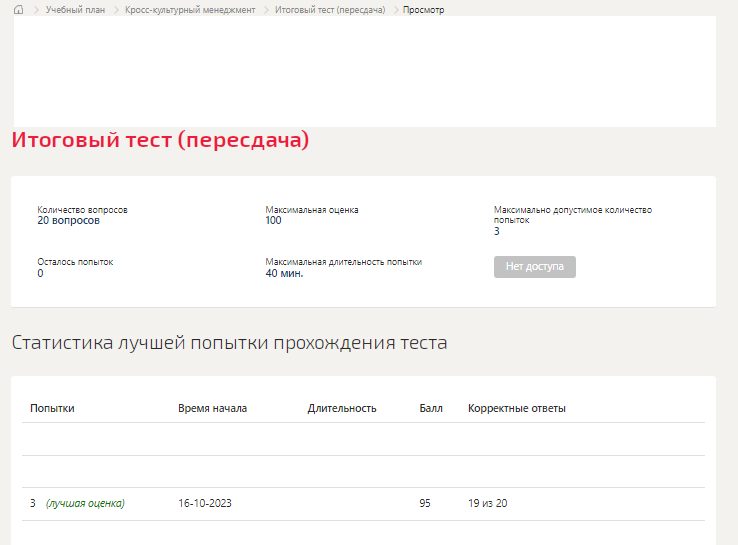Open the Учебный план breadcrumb link
Screen dimensions: 738x545
75,9
